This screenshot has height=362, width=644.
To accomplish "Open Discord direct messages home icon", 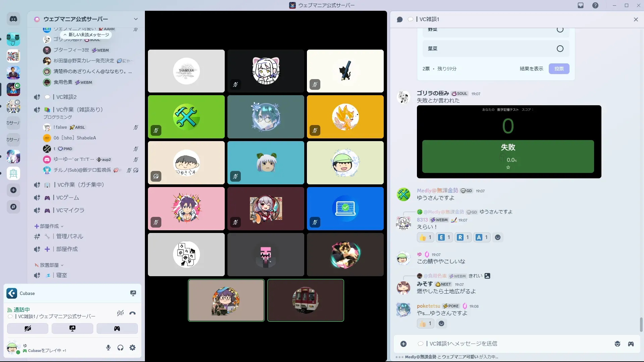I will tap(13, 19).
